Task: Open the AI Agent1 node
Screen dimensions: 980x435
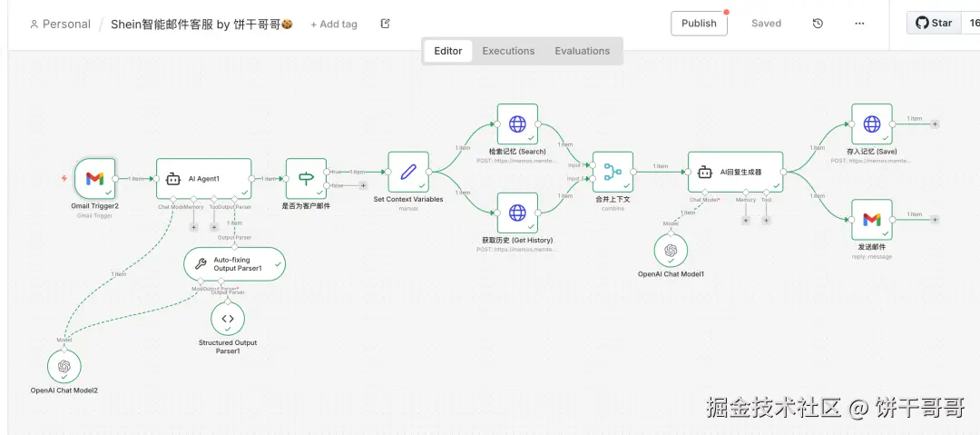Action: coord(203,178)
